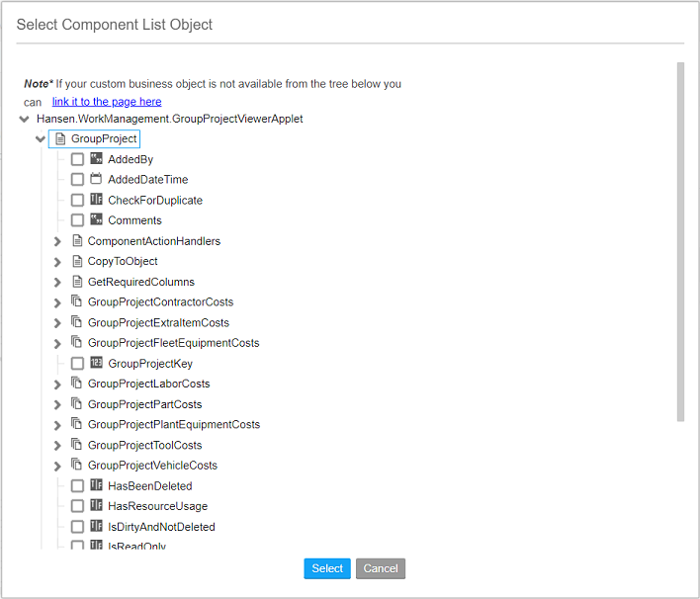The image size is (700, 599).
Task: Tick the Comments field checkbox
Action: coord(77,220)
